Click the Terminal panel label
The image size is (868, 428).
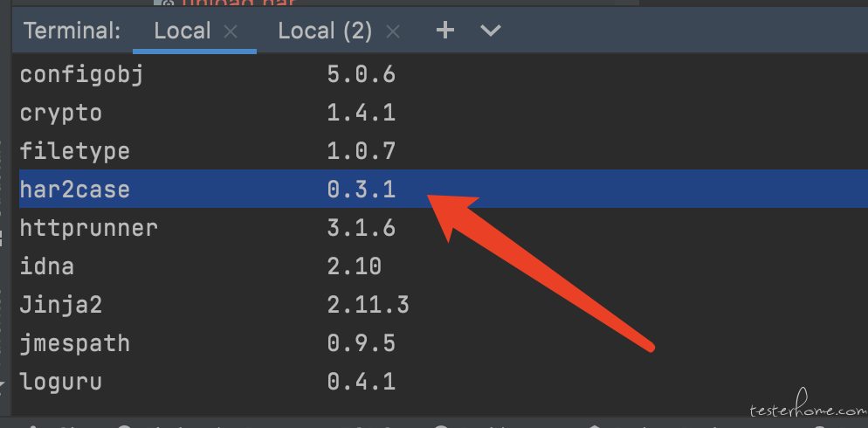tap(72, 31)
